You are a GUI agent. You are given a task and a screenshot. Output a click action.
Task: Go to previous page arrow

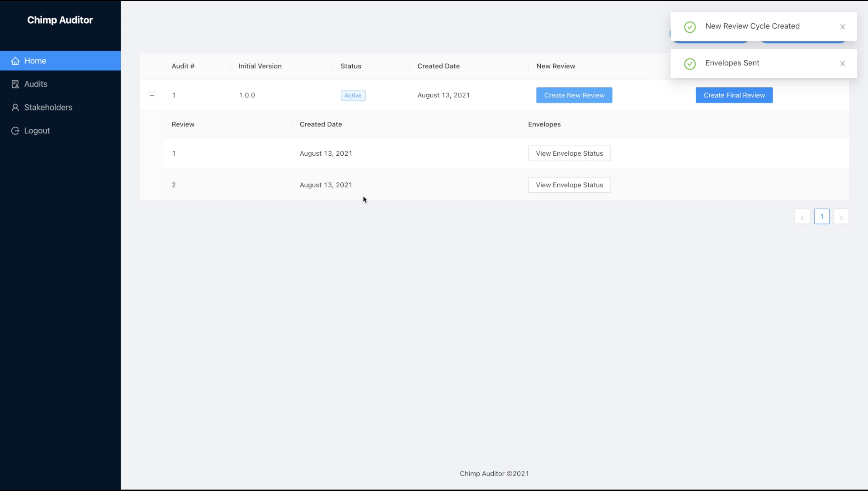pyautogui.click(x=802, y=217)
